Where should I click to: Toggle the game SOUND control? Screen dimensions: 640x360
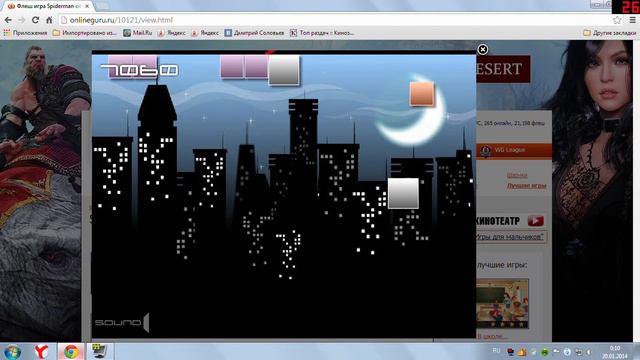(122, 322)
